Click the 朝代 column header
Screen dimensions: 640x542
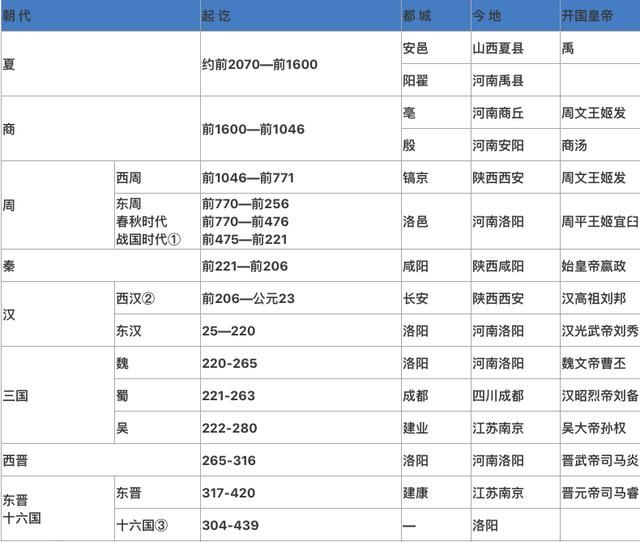pos(101,16)
